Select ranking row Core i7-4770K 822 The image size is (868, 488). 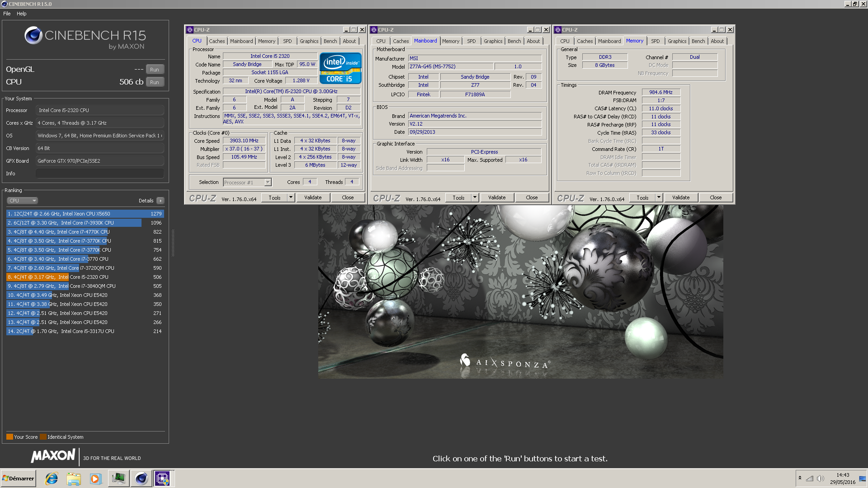click(85, 232)
